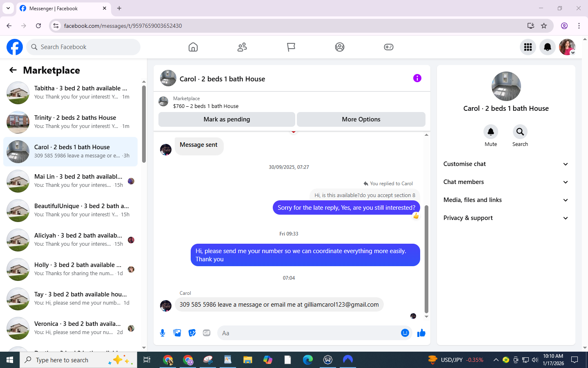Open the account profile picture menu

click(x=567, y=47)
